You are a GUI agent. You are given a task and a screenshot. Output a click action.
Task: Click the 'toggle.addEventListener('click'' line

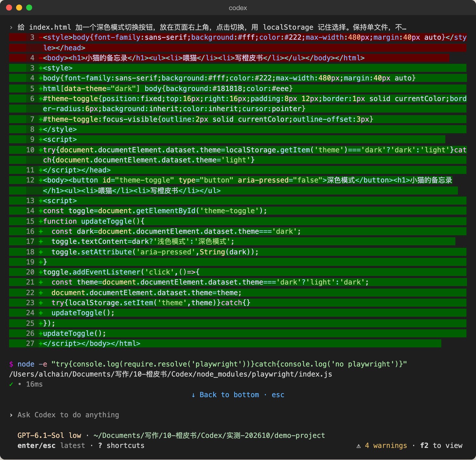238,272
